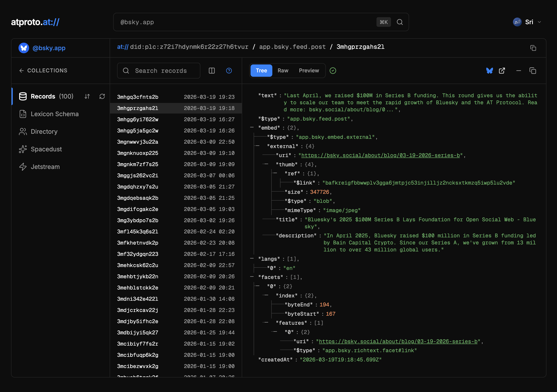Open the record in an external window

point(502,71)
